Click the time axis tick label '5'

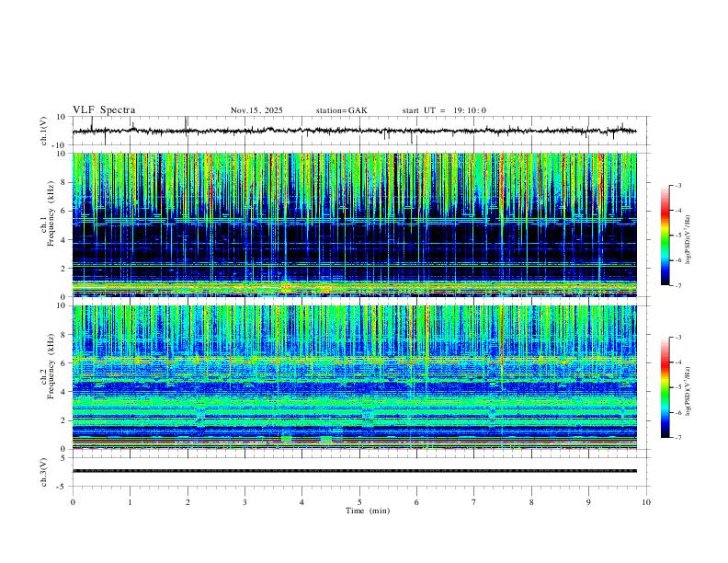pyautogui.click(x=359, y=502)
